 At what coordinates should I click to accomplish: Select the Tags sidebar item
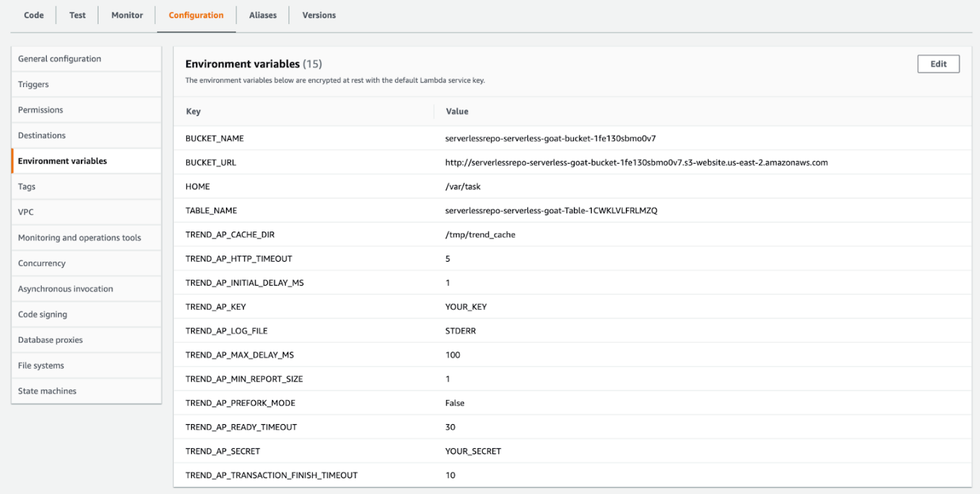(27, 186)
